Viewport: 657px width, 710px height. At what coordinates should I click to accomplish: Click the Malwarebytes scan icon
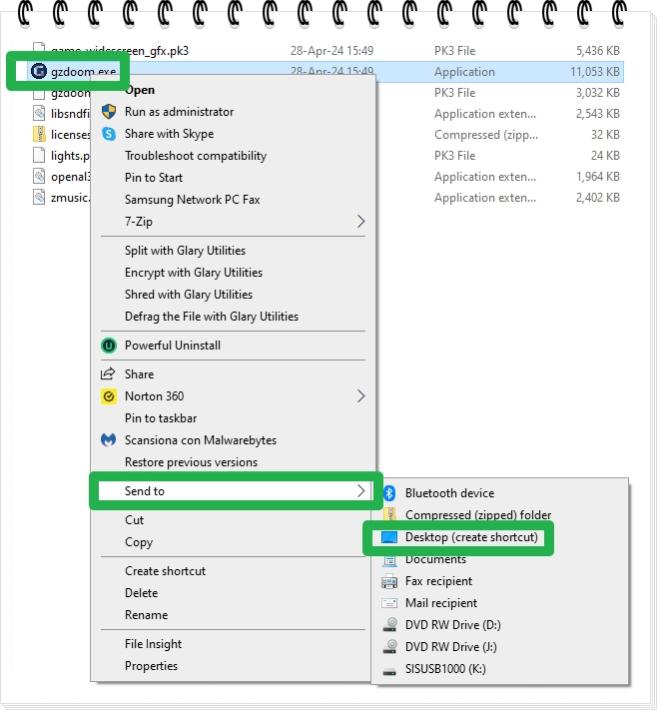[x=109, y=440]
